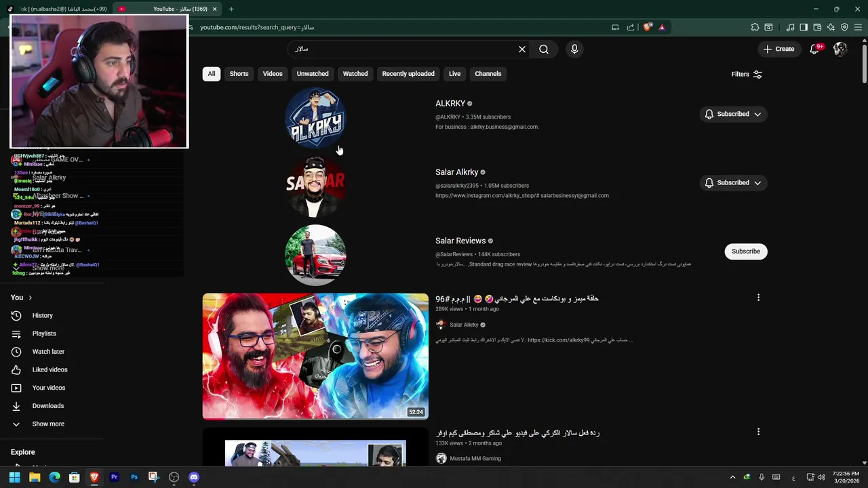Open the Brave playlist music icon

(x=790, y=27)
